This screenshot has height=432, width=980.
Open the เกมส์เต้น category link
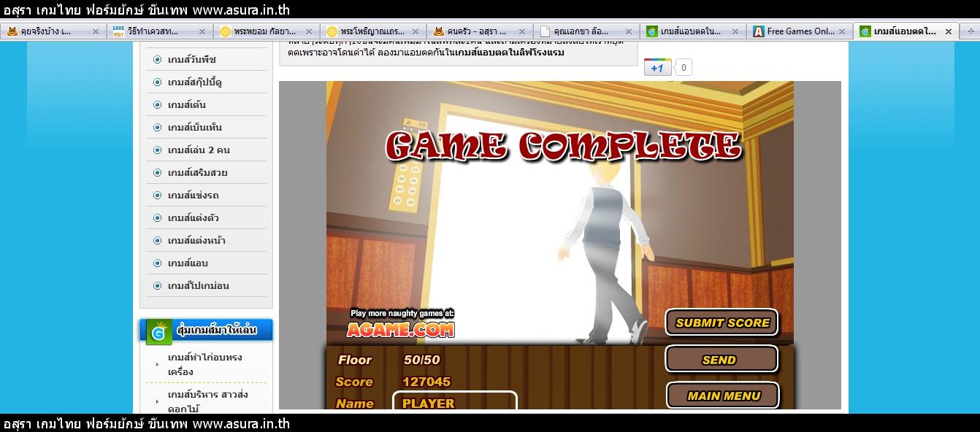pos(187,105)
